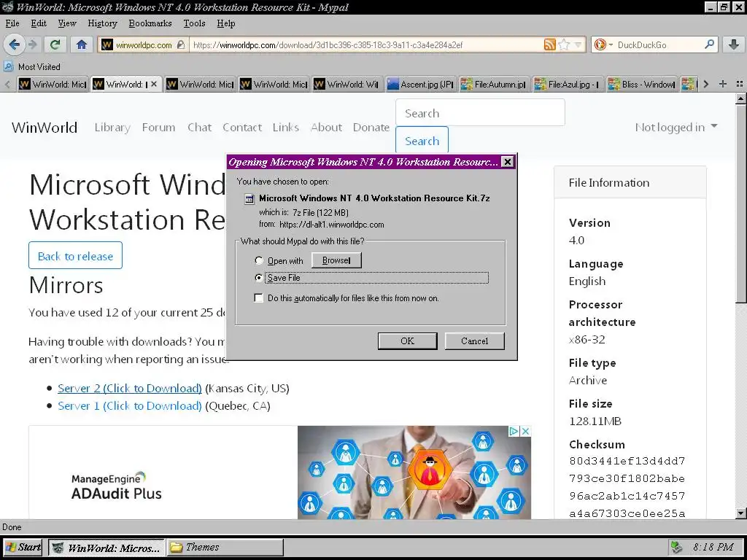Open the File menu
Viewport: 747px width, 560px height.
coord(12,23)
